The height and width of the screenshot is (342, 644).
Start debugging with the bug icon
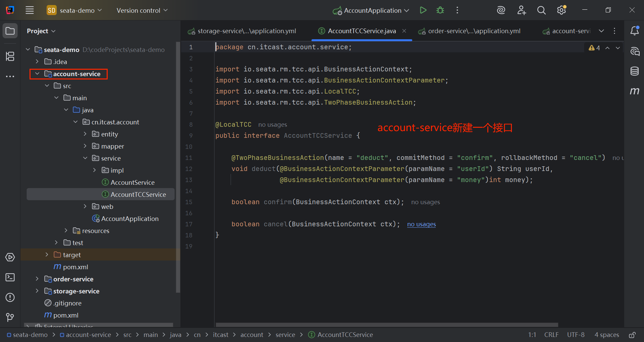coord(440,10)
